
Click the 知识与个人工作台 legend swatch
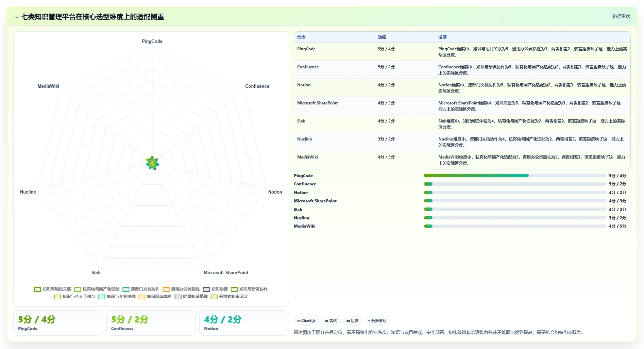pyautogui.click(x=57, y=297)
